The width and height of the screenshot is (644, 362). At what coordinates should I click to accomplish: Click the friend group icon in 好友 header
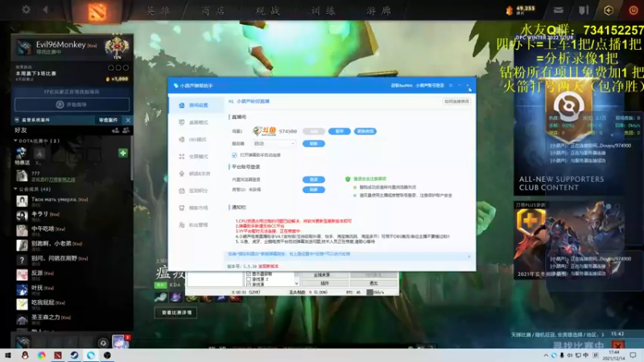[126, 130]
